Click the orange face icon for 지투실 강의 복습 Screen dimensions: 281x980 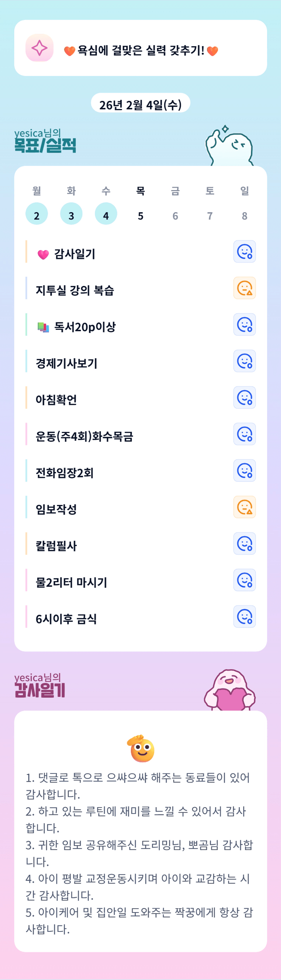(x=244, y=288)
